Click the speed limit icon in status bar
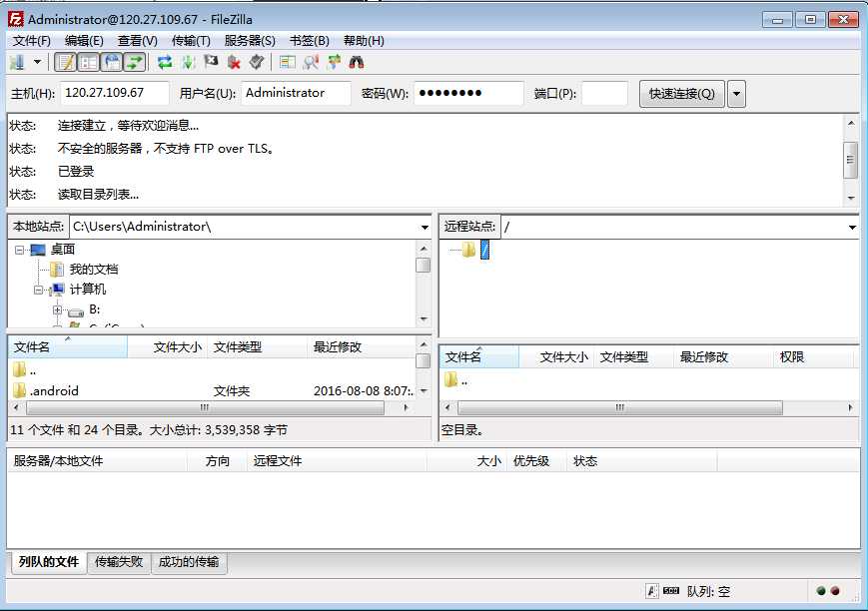 [x=671, y=591]
